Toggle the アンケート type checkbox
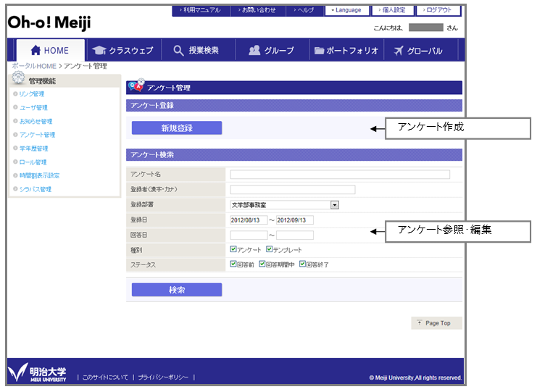This screenshot has width=537, height=392. 233,249
